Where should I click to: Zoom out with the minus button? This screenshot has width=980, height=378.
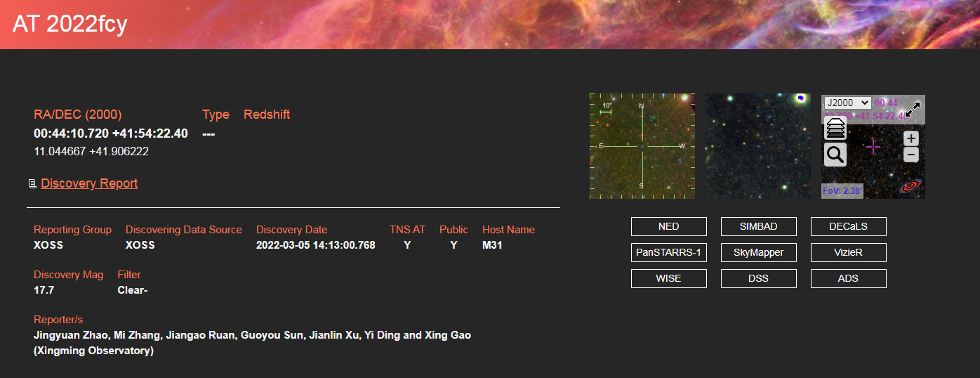coord(911,155)
